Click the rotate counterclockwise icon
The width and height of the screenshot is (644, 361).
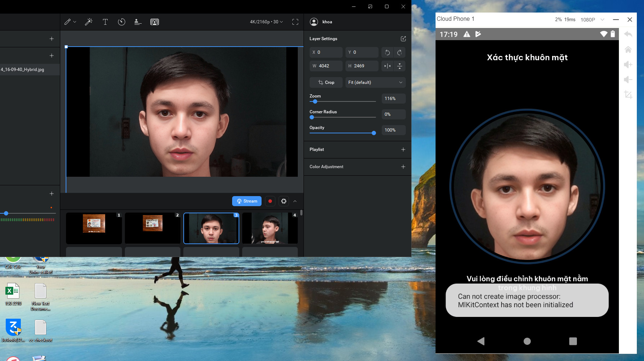click(x=387, y=52)
